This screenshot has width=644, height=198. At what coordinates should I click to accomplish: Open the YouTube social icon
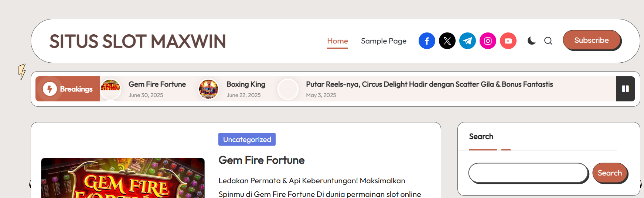(x=508, y=41)
